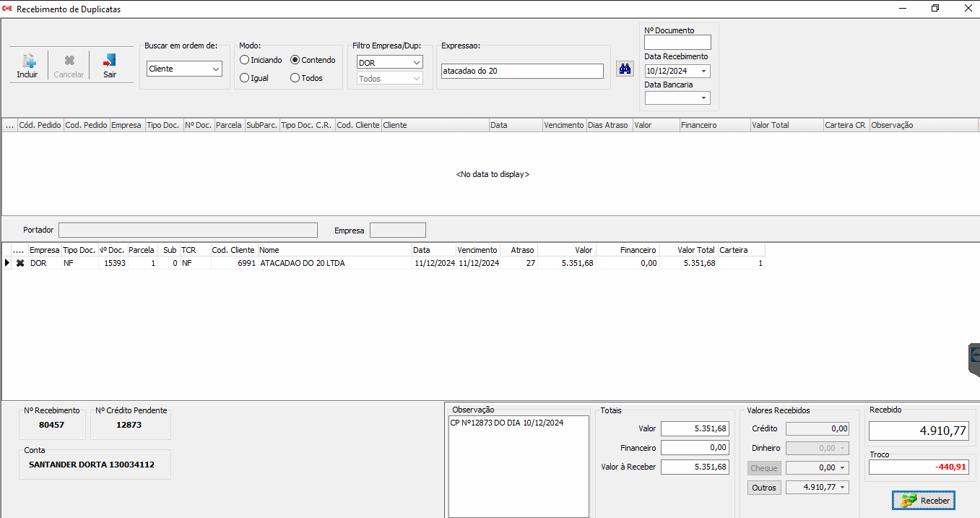Click the Expressao search text field
Screen dimensions: 980x518
[x=521, y=71]
